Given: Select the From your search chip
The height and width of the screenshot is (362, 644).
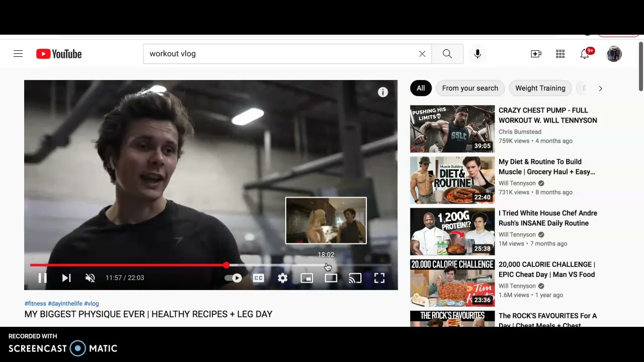Looking at the screenshot, I should pyautogui.click(x=470, y=88).
